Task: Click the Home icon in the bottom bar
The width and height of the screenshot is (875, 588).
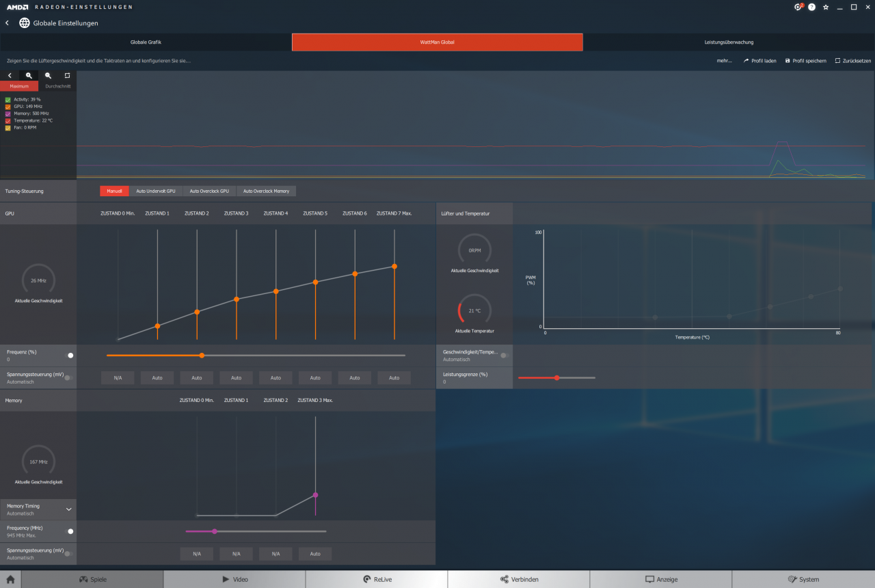Action: pyautogui.click(x=10, y=579)
